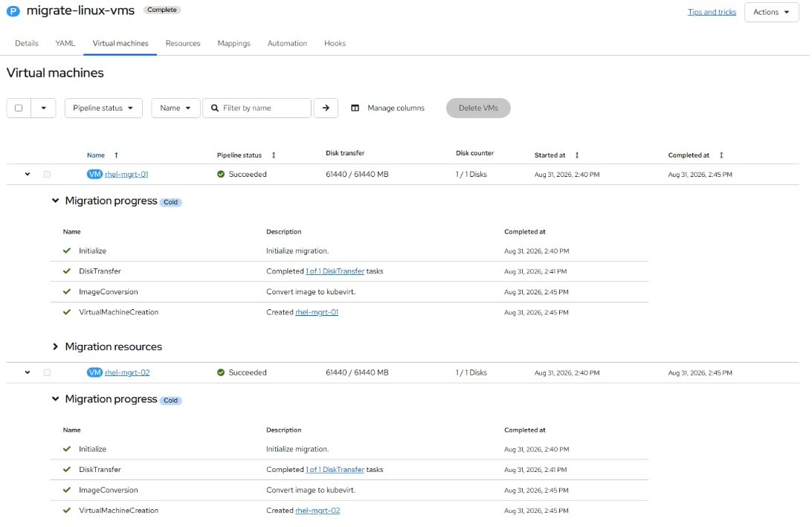Click checkmark beside first VM's Initialize step
The height and width of the screenshot is (527, 812).
[x=67, y=250]
